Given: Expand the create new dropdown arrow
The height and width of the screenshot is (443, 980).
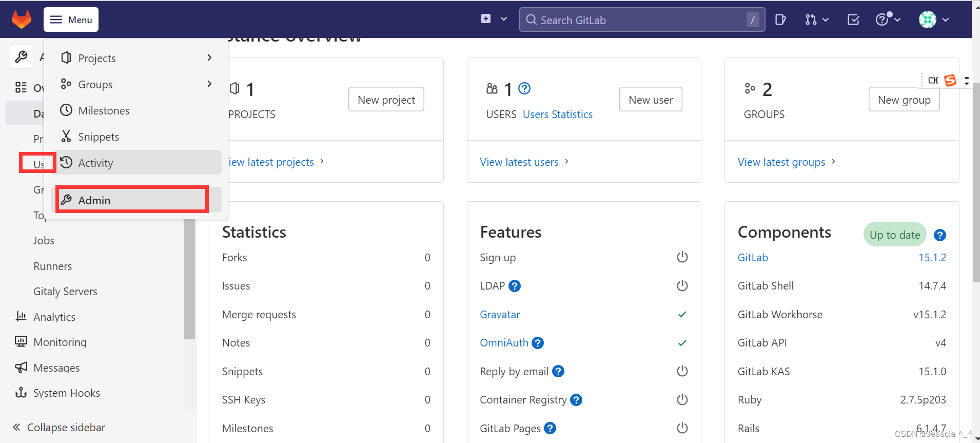Looking at the screenshot, I should pyautogui.click(x=504, y=19).
